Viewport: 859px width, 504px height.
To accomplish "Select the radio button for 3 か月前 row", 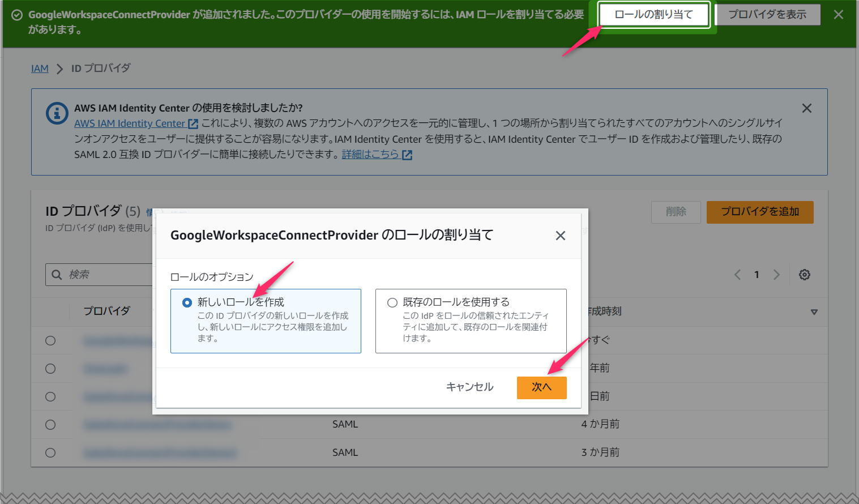I will 50,453.
